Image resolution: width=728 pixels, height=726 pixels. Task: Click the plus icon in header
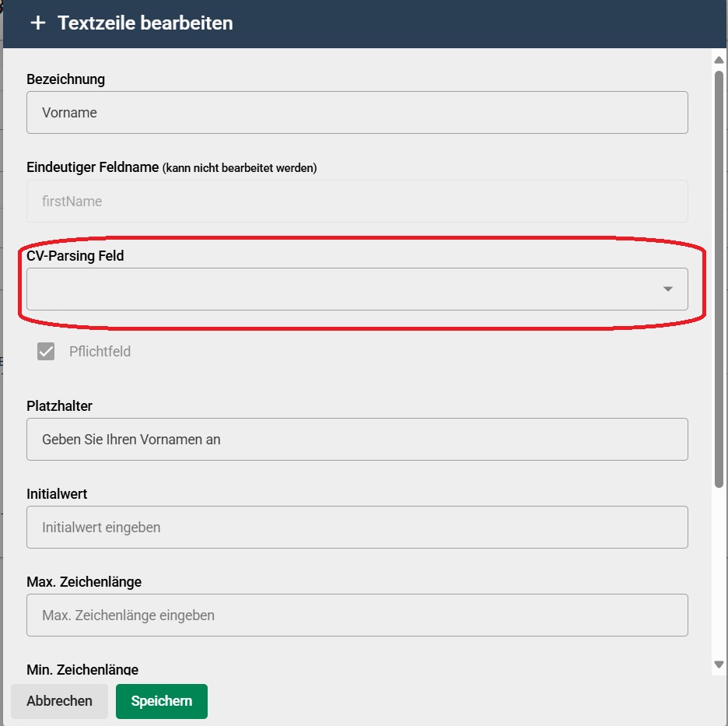pos(37,23)
